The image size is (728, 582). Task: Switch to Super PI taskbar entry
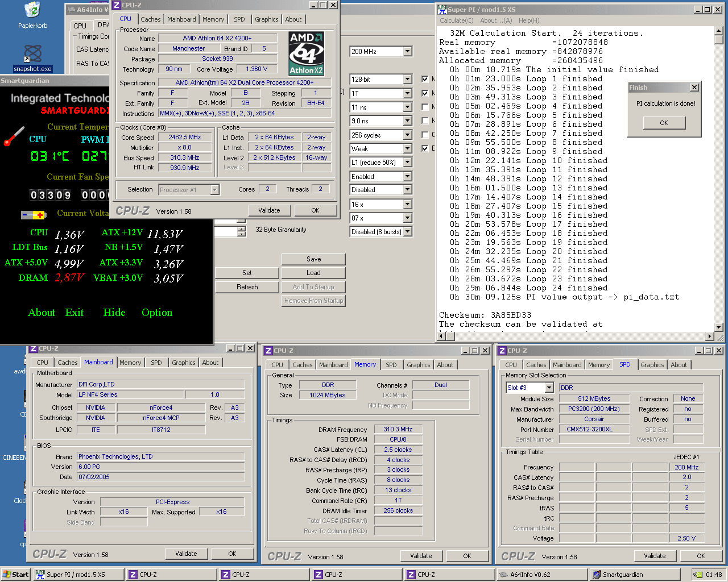[77, 575]
